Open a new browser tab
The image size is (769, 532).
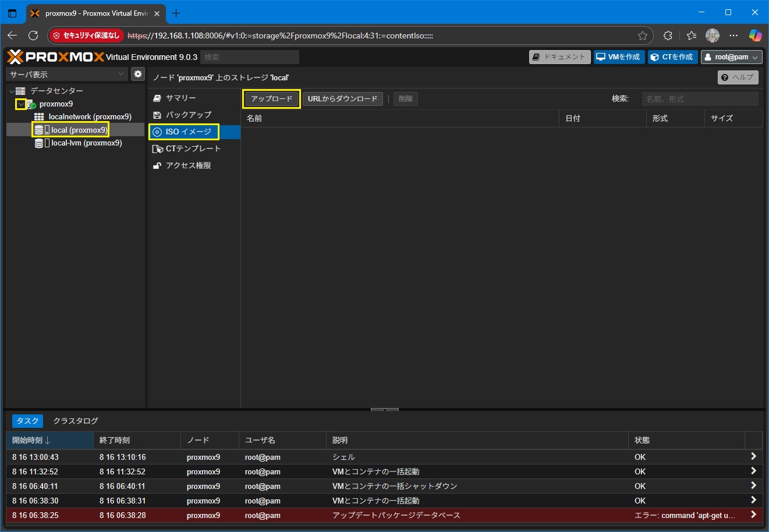click(176, 13)
